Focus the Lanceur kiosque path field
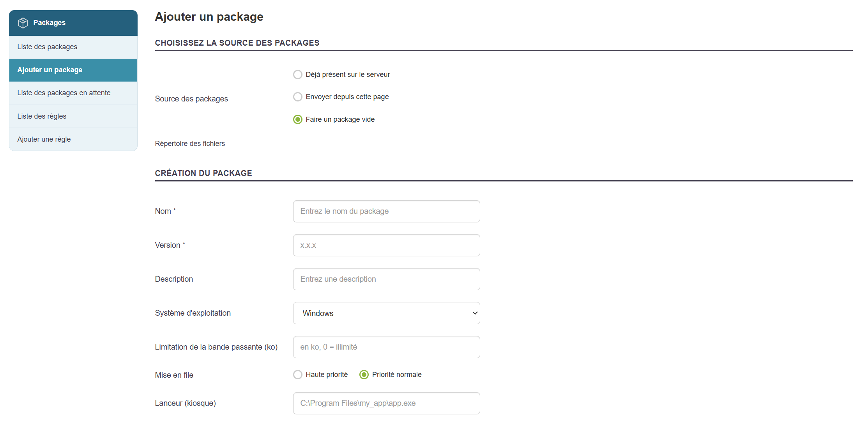868x430 pixels. point(386,403)
